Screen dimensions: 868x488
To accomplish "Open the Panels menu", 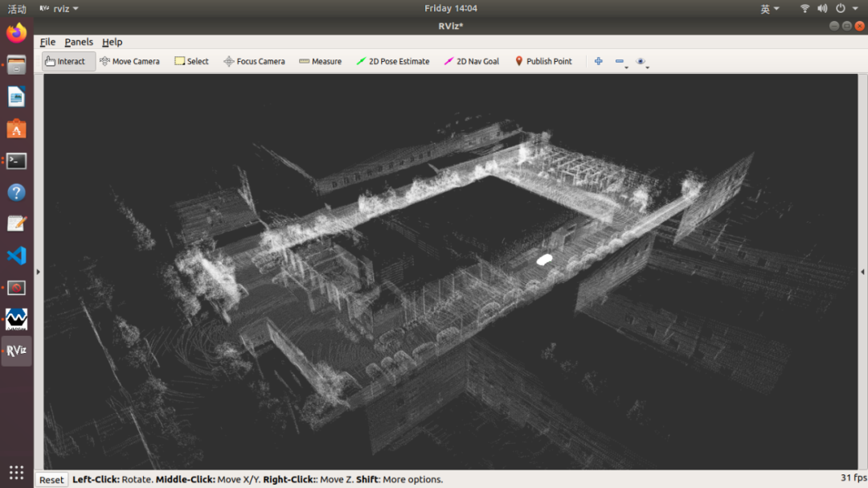I will coord(79,42).
